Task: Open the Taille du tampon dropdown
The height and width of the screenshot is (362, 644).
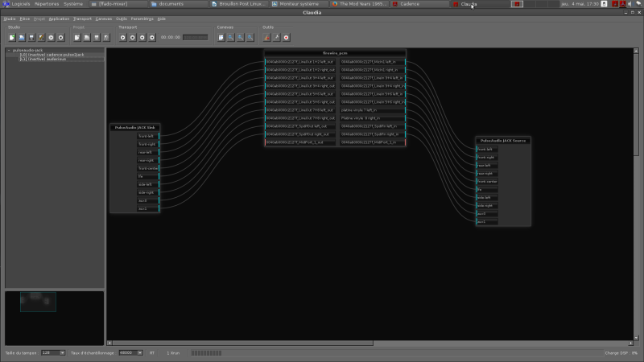Action: tap(53, 352)
